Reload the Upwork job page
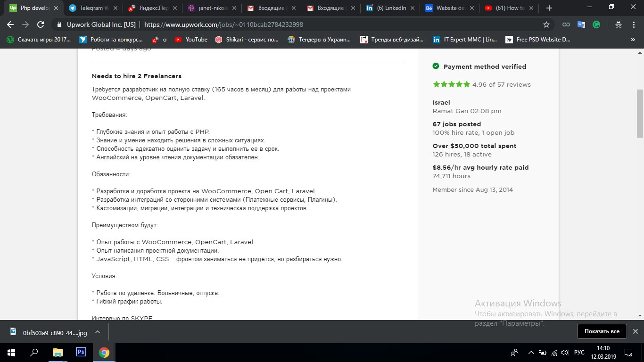Image resolution: width=644 pixels, height=362 pixels. pyautogui.click(x=41, y=25)
